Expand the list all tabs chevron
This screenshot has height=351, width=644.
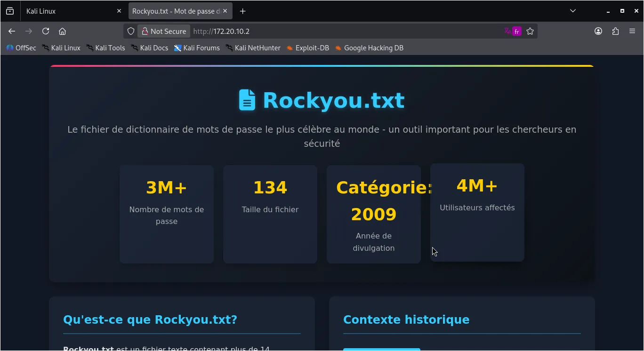[573, 11]
